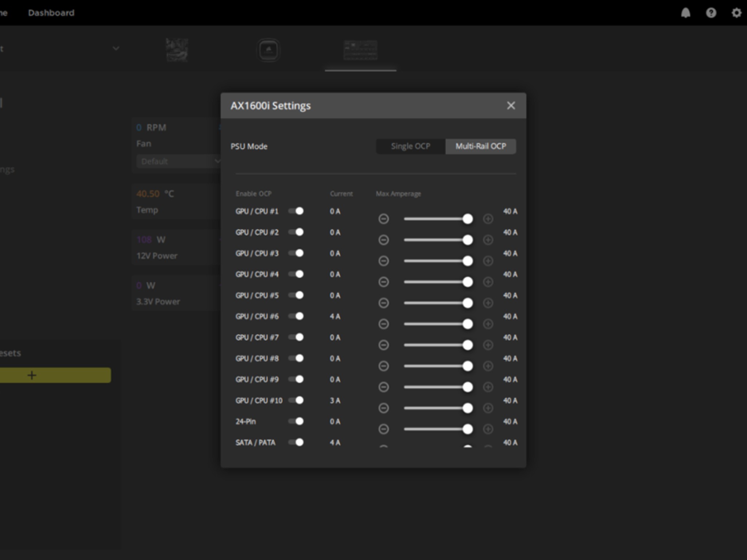Increase max amperage for GPU / CPU #9
Screen dimensions: 747x560
[488, 387]
